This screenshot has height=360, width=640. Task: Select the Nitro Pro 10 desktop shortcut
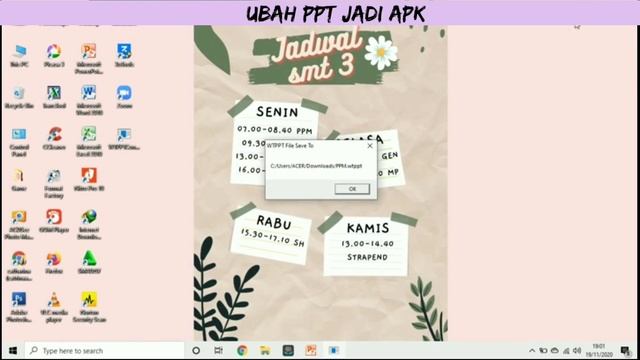tap(89, 180)
